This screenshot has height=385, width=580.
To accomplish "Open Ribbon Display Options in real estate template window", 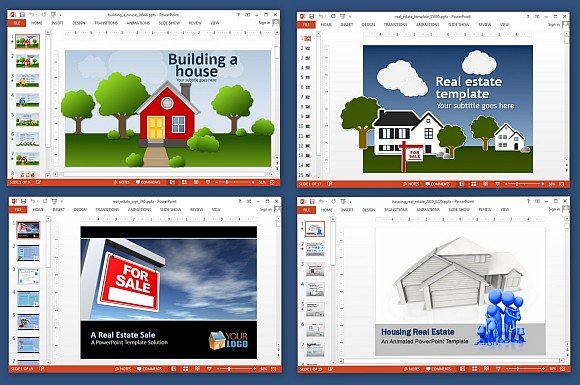I will click(x=537, y=16).
